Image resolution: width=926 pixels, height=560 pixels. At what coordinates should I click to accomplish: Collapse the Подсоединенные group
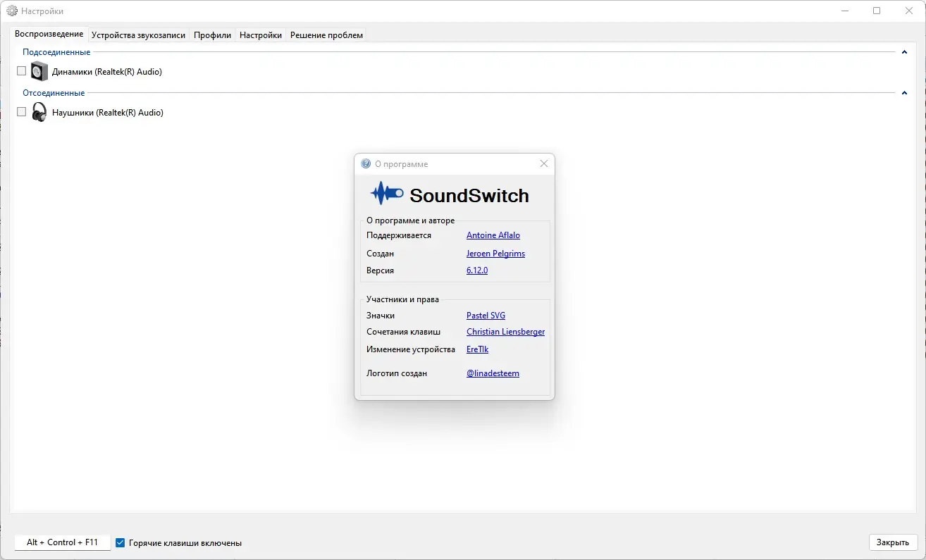pos(904,52)
